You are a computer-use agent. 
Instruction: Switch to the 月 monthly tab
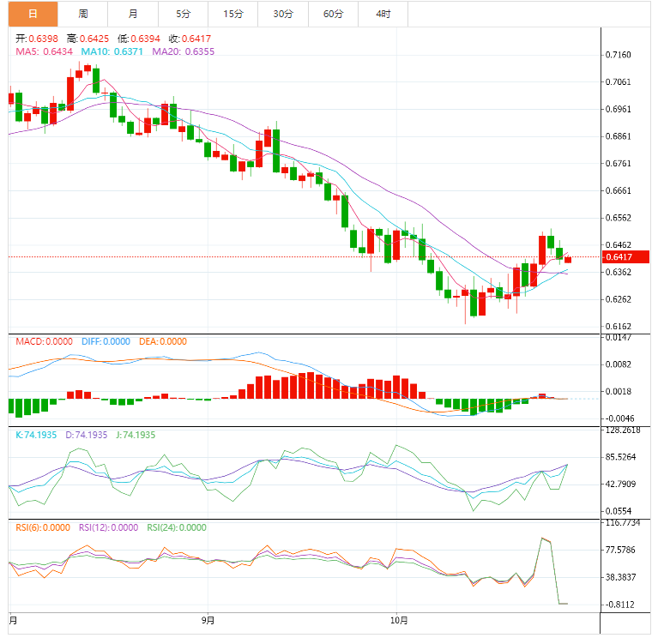coord(133,14)
